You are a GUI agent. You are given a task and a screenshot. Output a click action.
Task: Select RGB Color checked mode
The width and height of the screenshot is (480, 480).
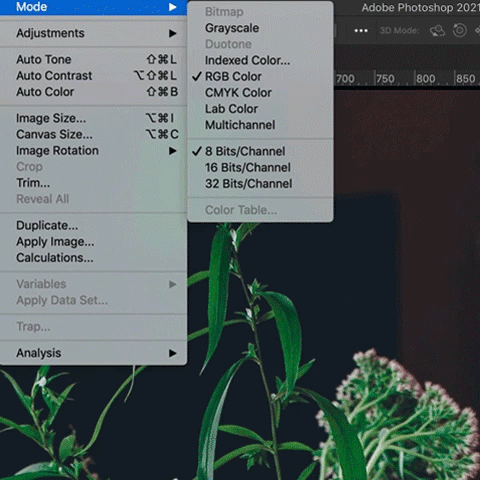tap(233, 76)
